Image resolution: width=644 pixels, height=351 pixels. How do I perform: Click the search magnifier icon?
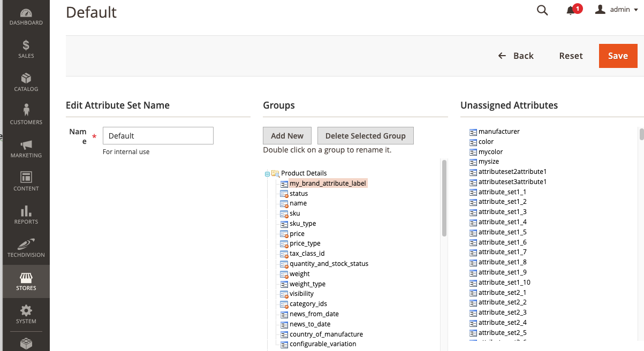tap(542, 10)
